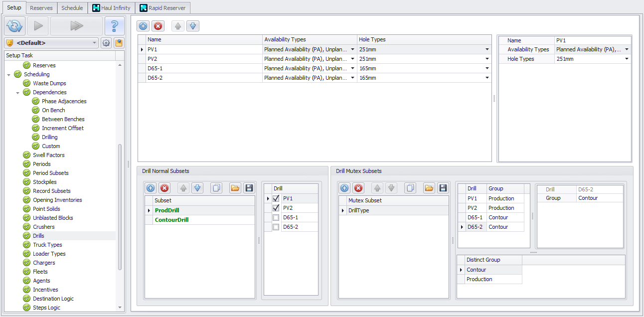644x317 pixels.
Task: Click the refresh icon in the left panel
Action: (x=14, y=26)
